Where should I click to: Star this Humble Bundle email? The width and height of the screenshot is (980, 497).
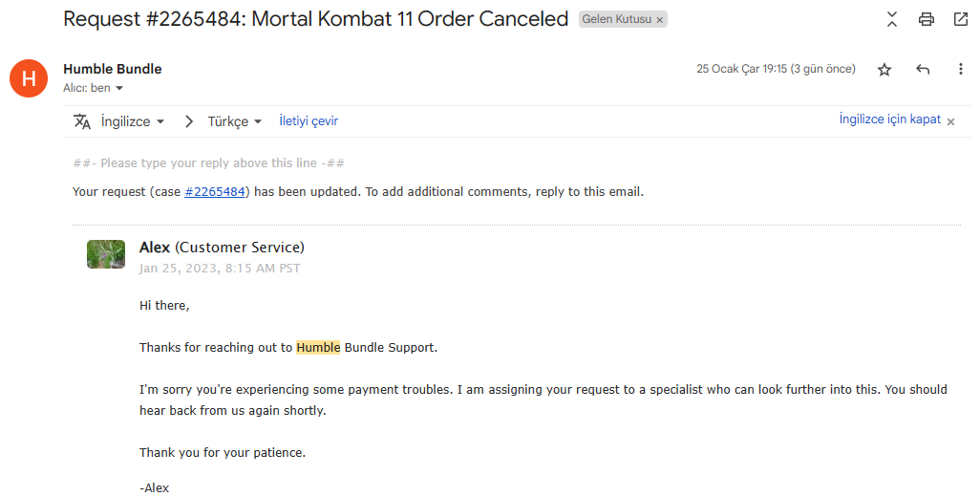(884, 70)
